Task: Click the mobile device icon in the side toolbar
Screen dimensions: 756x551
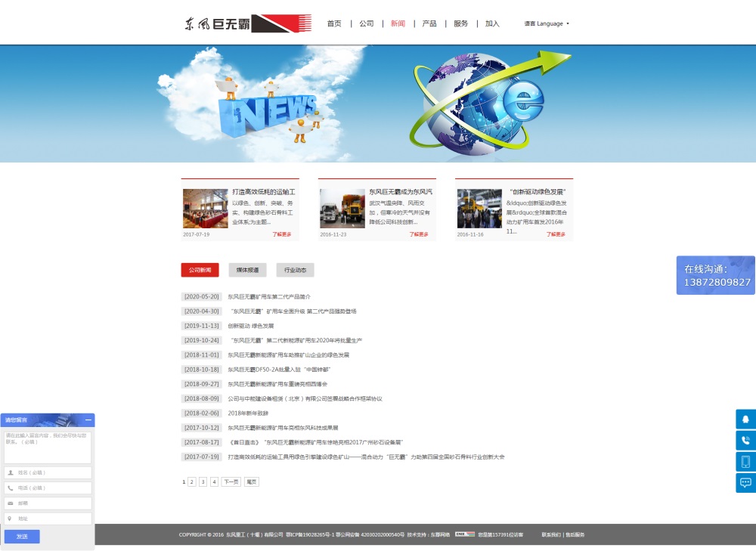Action: pyautogui.click(x=745, y=461)
